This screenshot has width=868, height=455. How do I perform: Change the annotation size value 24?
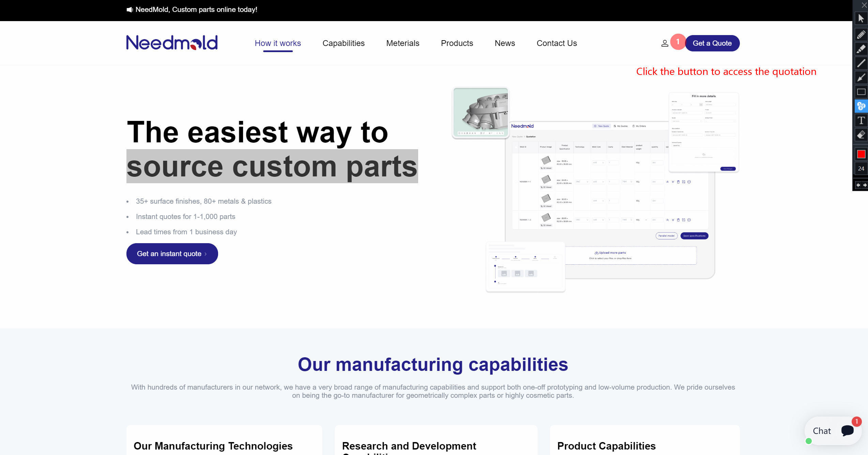click(x=861, y=169)
